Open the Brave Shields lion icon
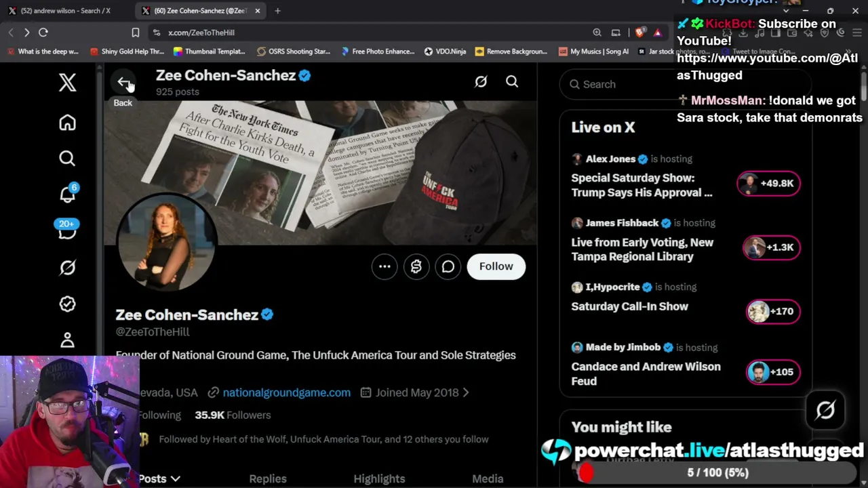This screenshot has width=868, height=488. click(642, 33)
